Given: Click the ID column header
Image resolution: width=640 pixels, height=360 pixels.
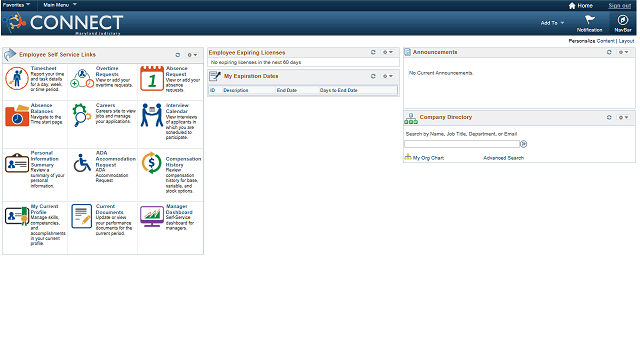Looking at the screenshot, I should pos(212,90).
